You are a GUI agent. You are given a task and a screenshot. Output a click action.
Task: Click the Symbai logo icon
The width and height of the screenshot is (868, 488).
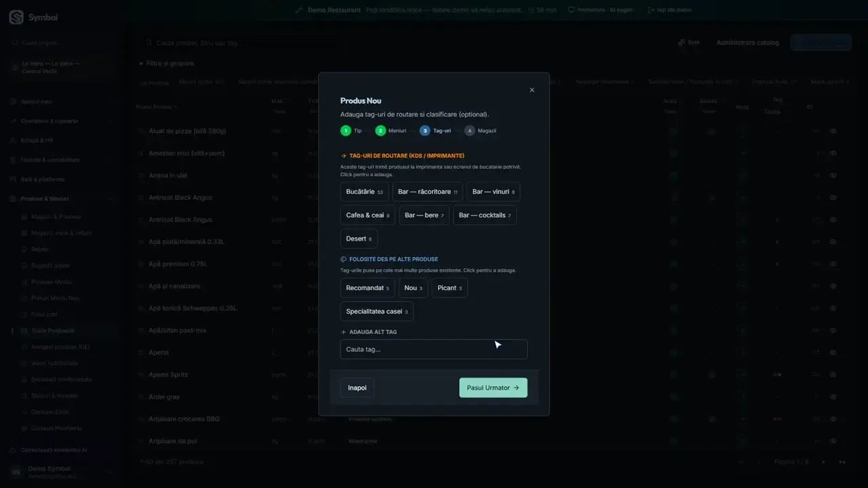pyautogui.click(x=16, y=18)
